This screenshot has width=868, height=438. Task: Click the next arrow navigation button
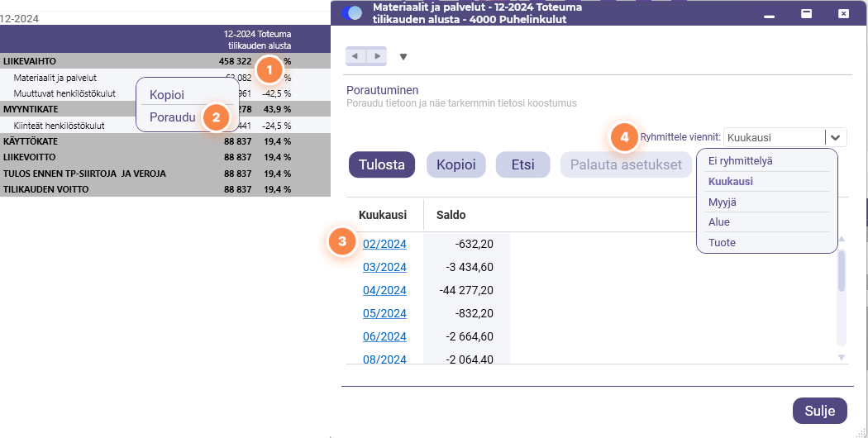point(377,56)
